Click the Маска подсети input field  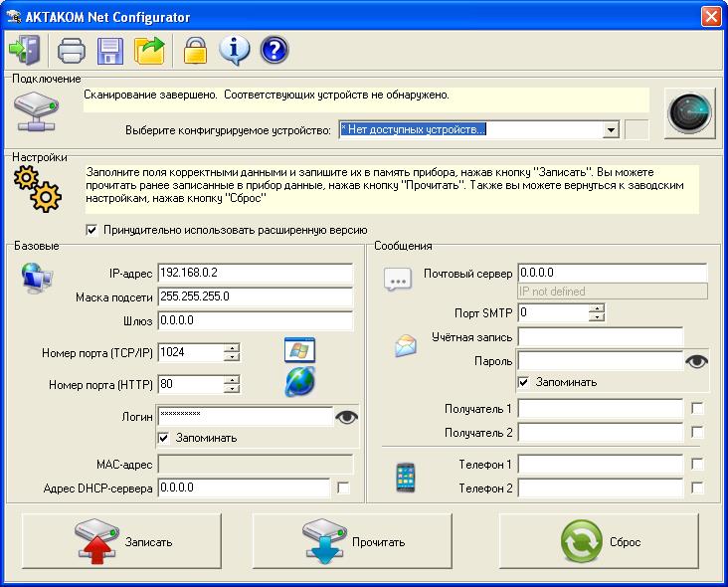(256, 296)
